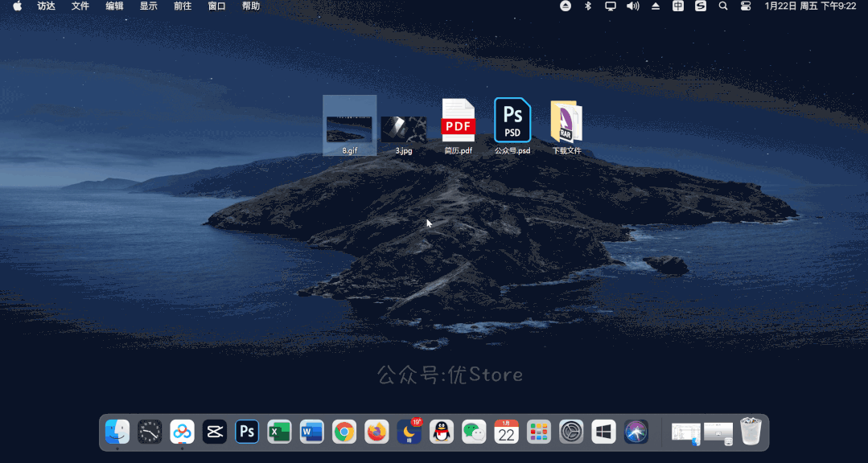
Task: Select the 8.gif file on desktop
Action: click(349, 126)
